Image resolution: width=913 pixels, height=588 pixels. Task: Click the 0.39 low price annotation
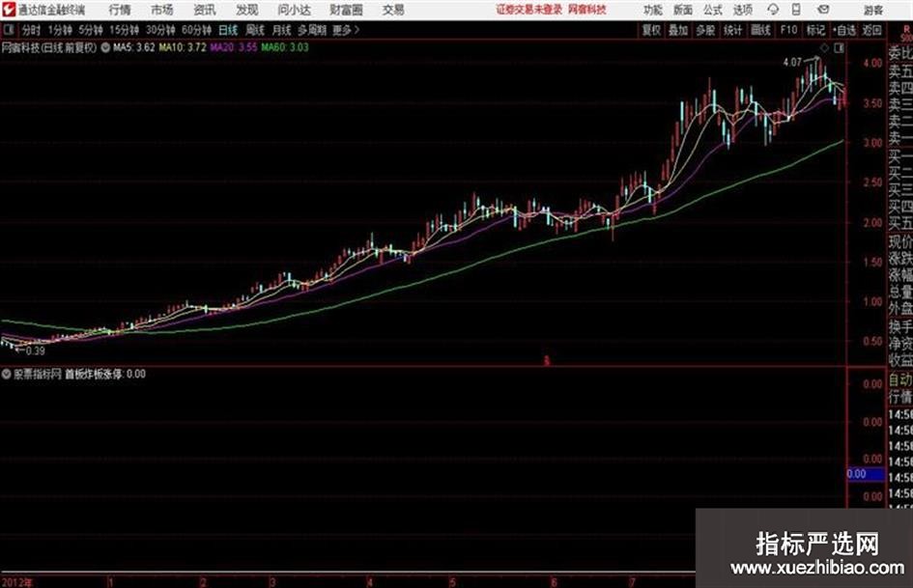click(x=35, y=351)
